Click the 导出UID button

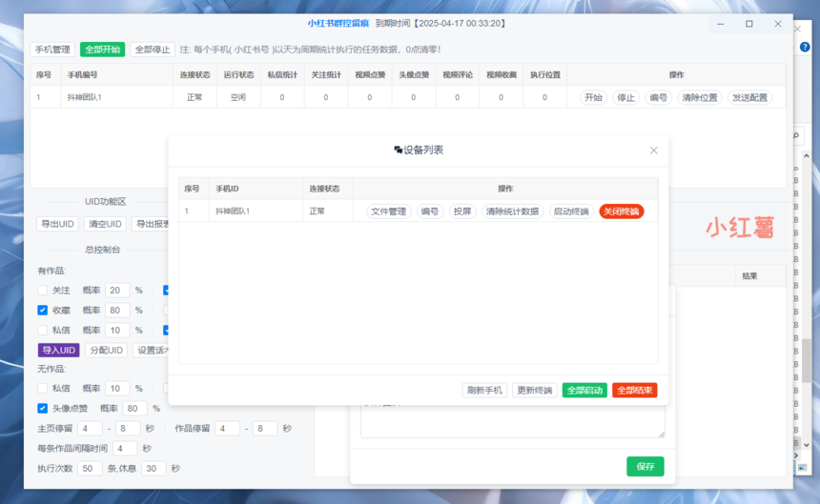(x=57, y=224)
